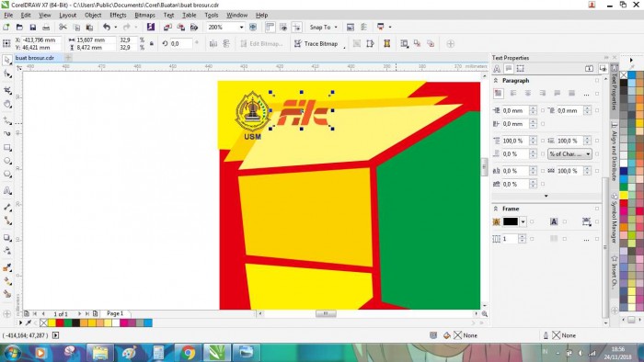Open the Frame background color dropdown

pos(523,221)
